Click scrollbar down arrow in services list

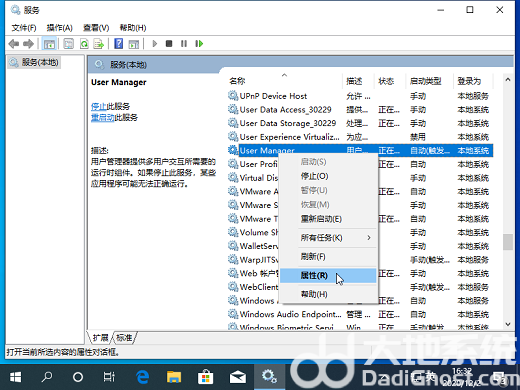coord(508,324)
